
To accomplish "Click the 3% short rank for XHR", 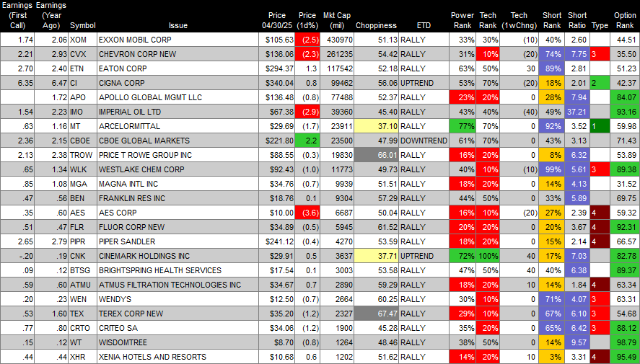I will [552, 357].
